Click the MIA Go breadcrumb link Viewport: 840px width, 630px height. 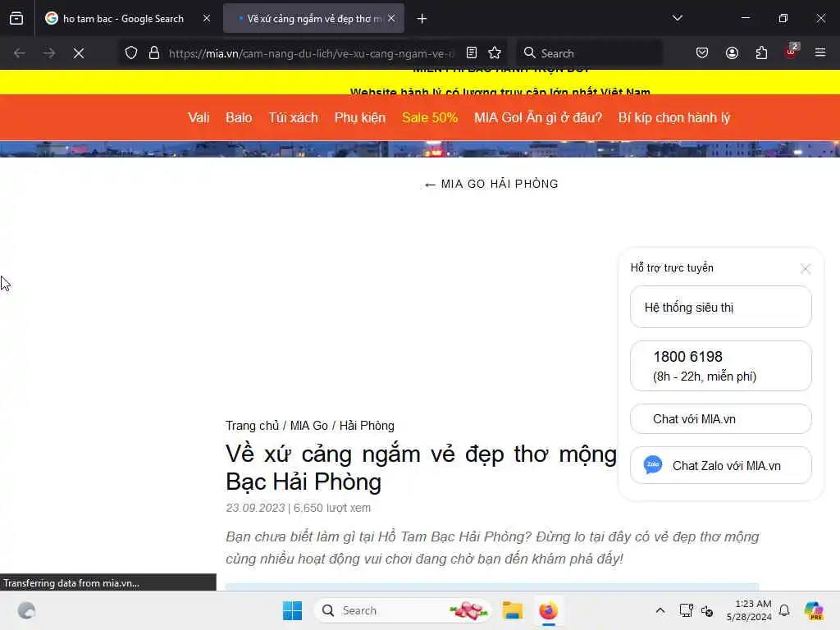coord(309,426)
